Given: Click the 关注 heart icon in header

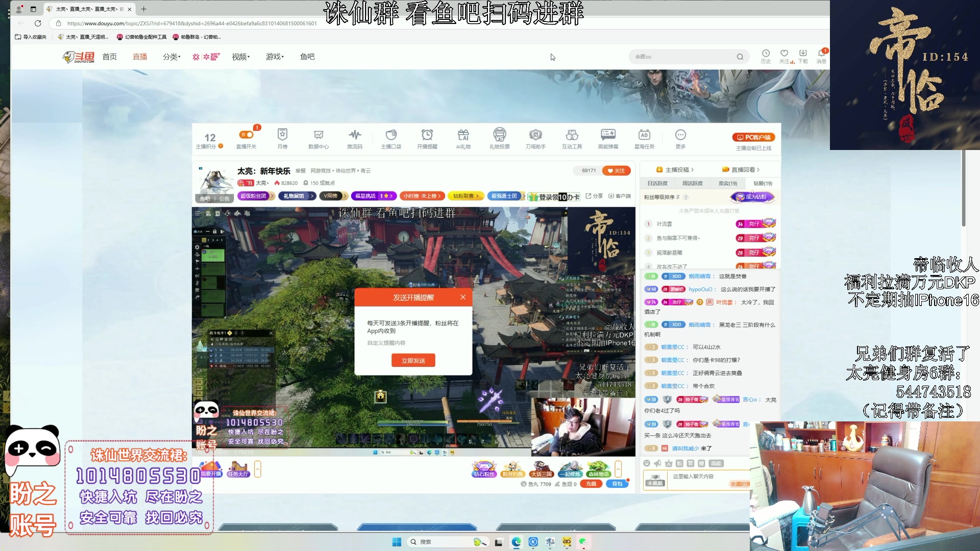Looking at the screenshot, I should (785, 56).
